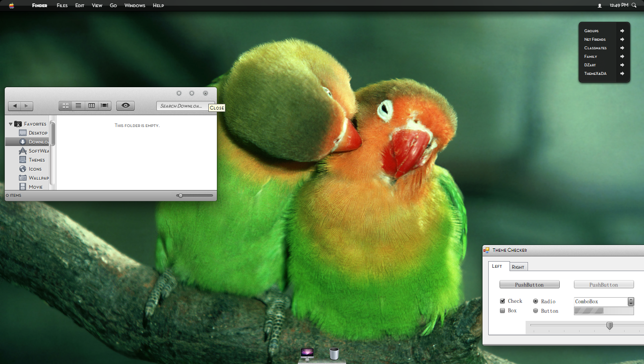
Task: Expand the ThemeX&DA arrow
Action: click(x=622, y=73)
